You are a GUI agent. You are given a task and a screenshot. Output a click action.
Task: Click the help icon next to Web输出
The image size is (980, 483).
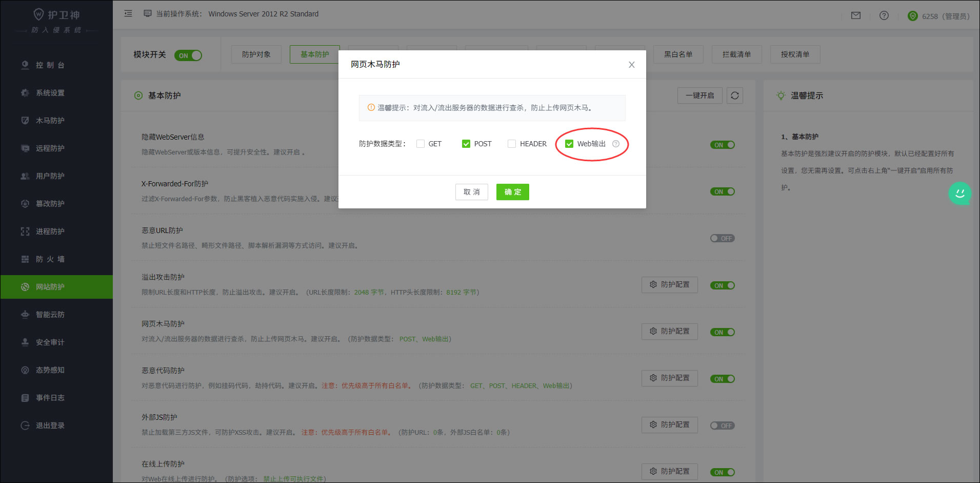pos(616,144)
